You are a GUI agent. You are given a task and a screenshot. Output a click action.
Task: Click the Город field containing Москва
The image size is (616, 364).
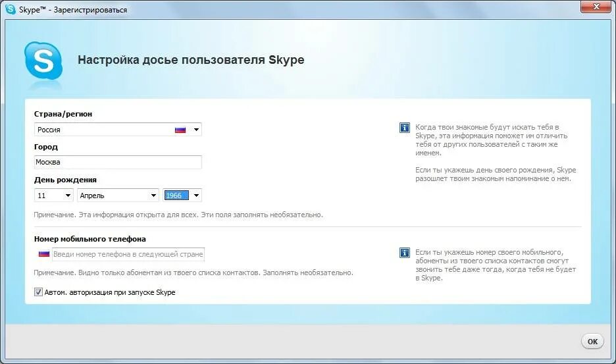click(118, 163)
